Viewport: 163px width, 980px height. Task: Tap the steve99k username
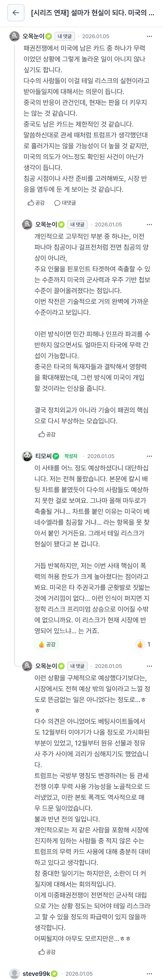[36, 974]
